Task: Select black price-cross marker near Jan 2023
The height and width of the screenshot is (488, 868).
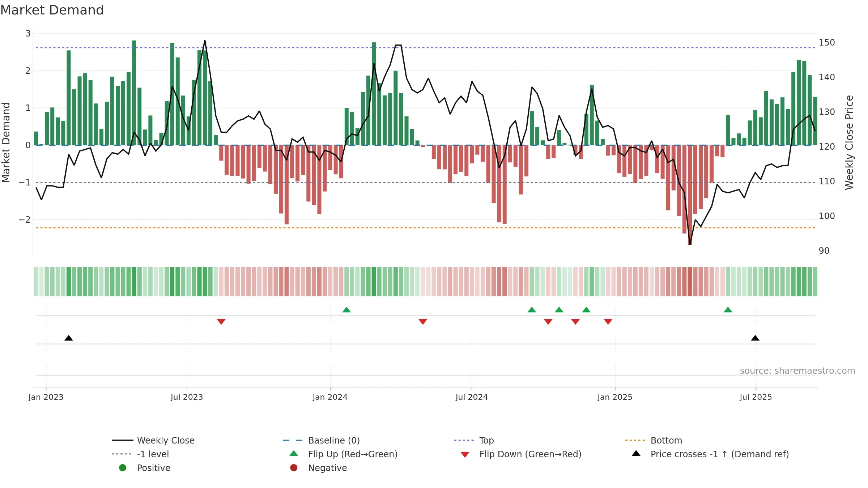Action: [x=69, y=338]
